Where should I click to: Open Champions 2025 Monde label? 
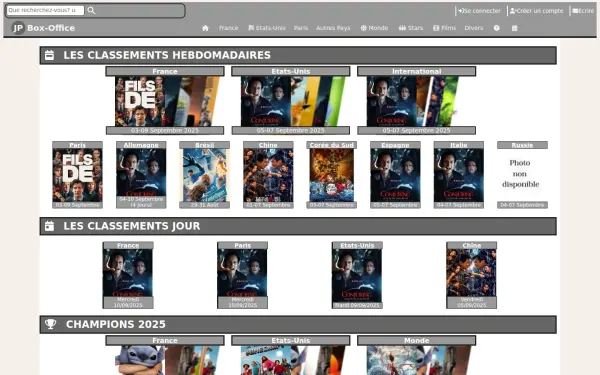click(417, 340)
